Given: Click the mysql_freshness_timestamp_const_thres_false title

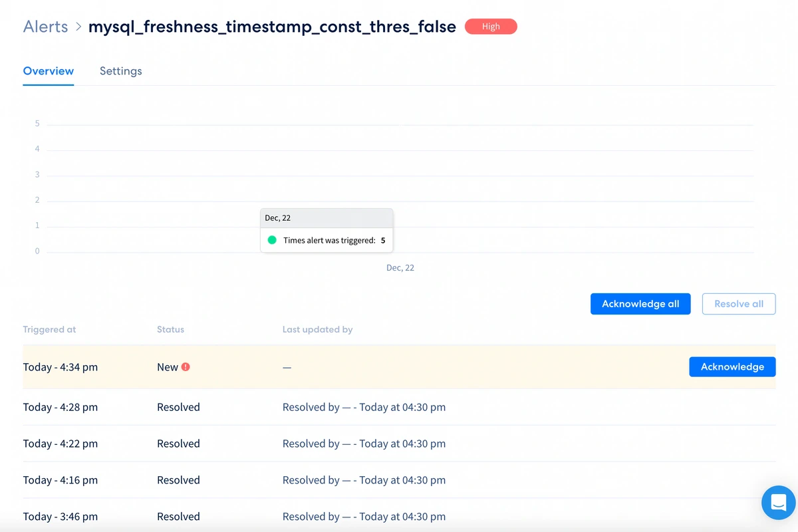Looking at the screenshot, I should click(272, 26).
